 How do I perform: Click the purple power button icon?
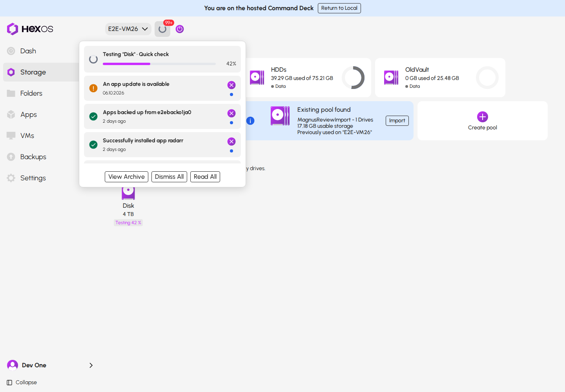pos(180,29)
